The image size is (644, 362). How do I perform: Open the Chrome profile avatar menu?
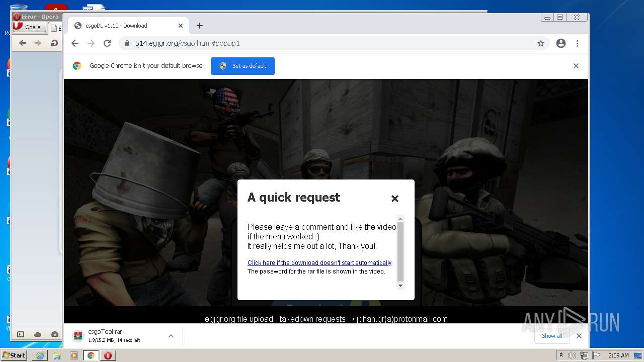pos(561,43)
